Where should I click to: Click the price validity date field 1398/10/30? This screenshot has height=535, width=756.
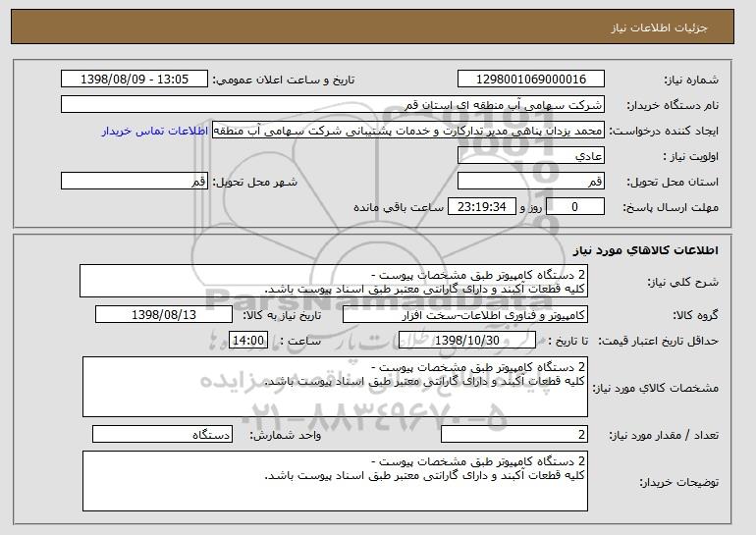467,341
